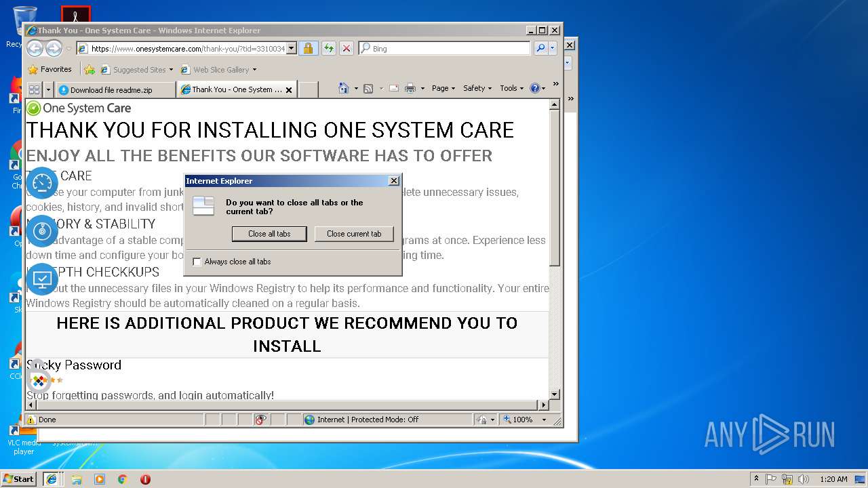The height and width of the screenshot is (488, 868).
Task: Click horizontal scrollbar right arrow
Action: pos(543,405)
